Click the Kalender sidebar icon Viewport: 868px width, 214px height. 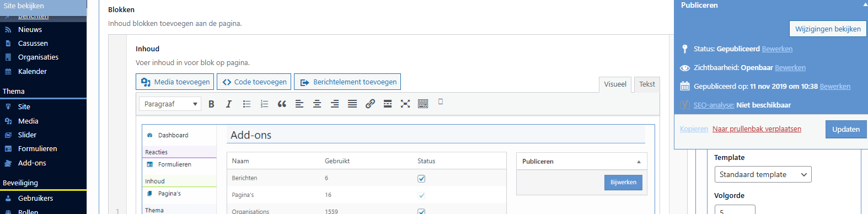8,72
